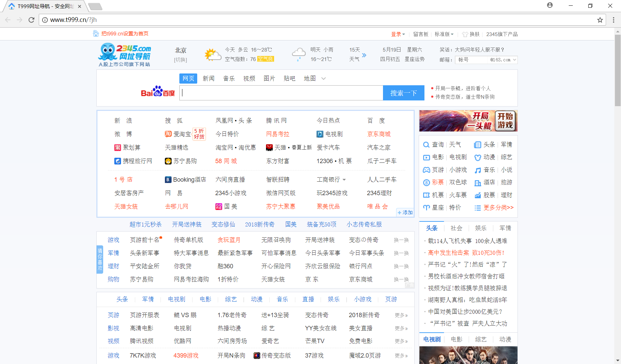Click the Baidu logo next to search box
The width and height of the screenshot is (621, 364).
click(x=157, y=93)
